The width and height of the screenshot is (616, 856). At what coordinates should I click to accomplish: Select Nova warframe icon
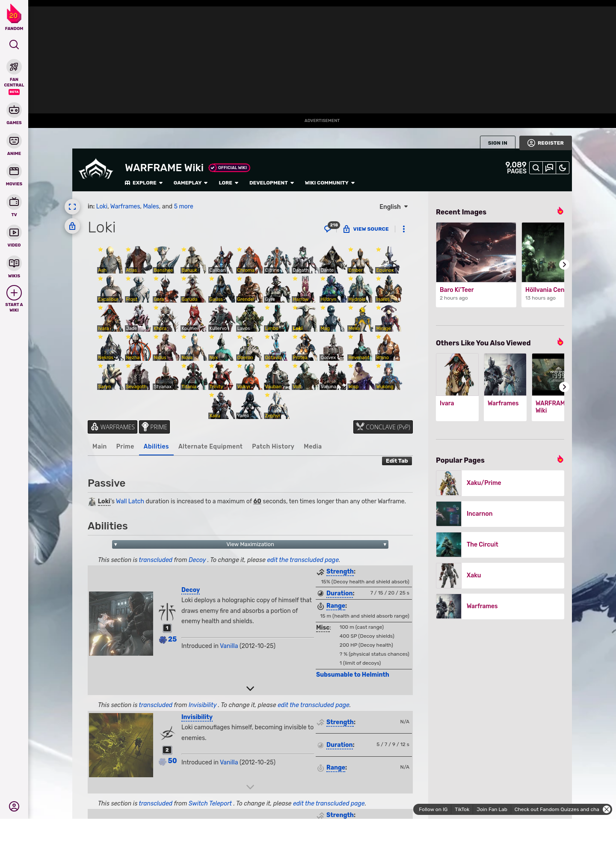[x=193, y=347]
